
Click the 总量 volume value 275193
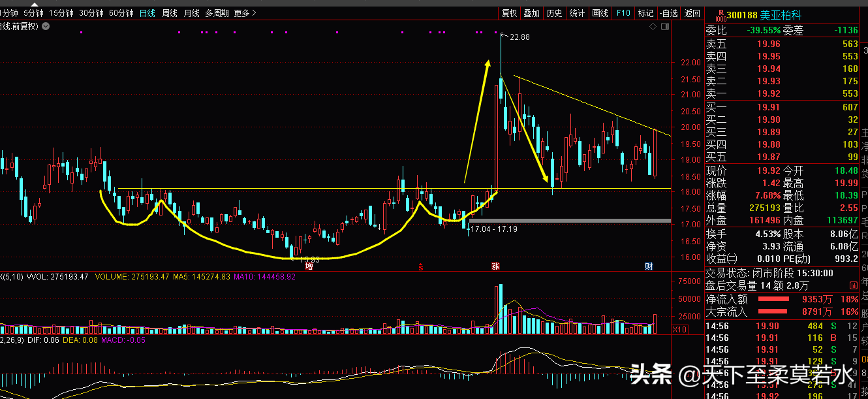tap(764, 208)
